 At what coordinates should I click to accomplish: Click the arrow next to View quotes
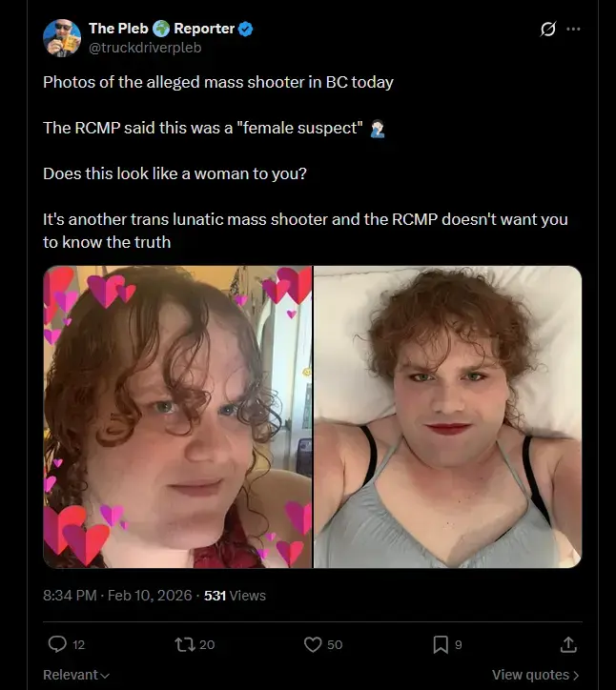576,675
